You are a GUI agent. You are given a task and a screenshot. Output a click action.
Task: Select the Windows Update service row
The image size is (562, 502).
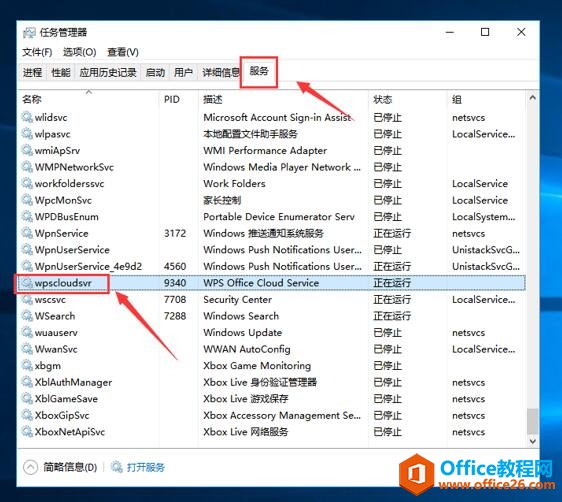(x=271, y=333)
